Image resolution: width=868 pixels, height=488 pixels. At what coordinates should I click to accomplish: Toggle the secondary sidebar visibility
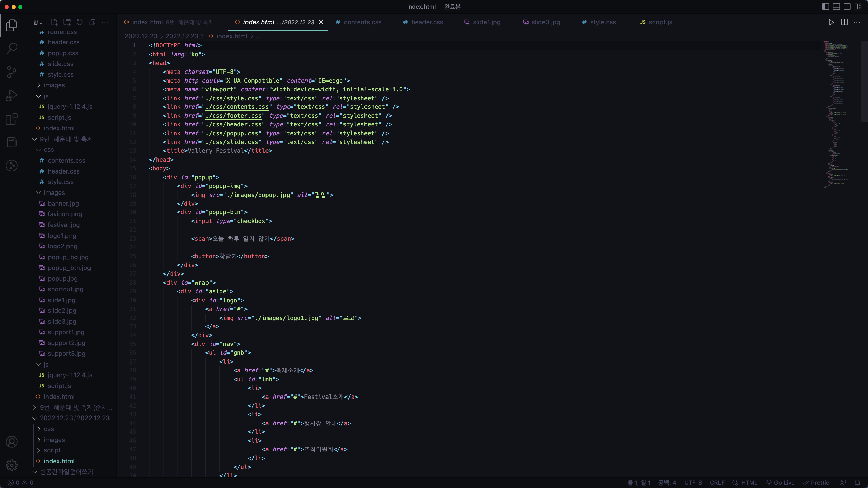point(847,7)
